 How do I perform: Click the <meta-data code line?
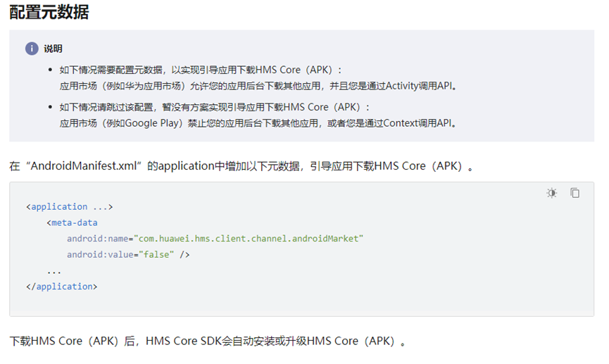73,222
